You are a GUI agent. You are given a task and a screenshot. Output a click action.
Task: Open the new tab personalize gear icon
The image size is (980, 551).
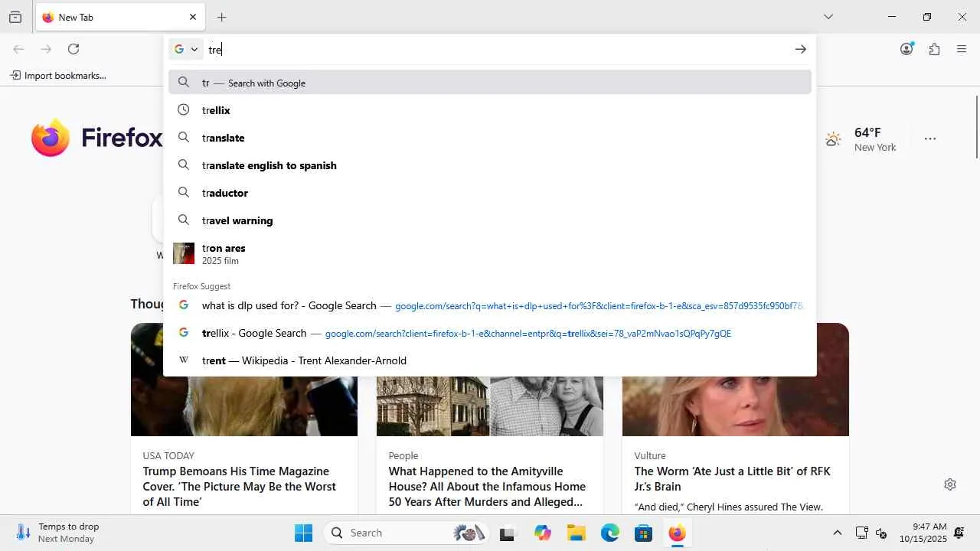pyautogui.click(x=950, y=484)
